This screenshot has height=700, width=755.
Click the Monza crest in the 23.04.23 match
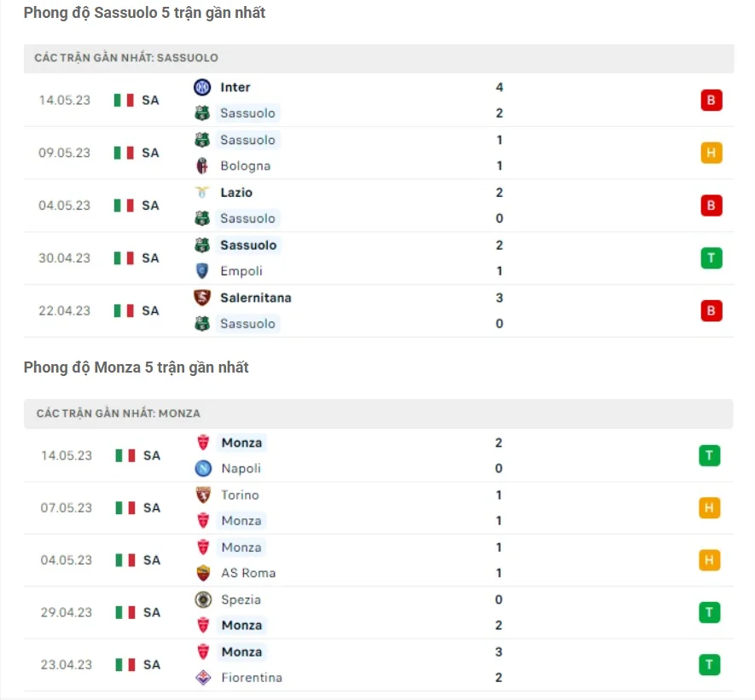click(200, 651)
